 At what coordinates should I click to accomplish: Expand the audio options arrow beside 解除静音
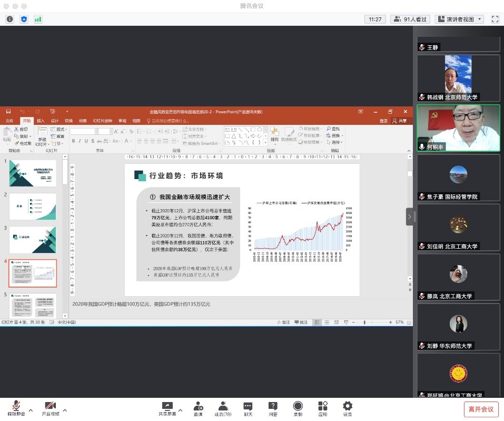[31, 410]
